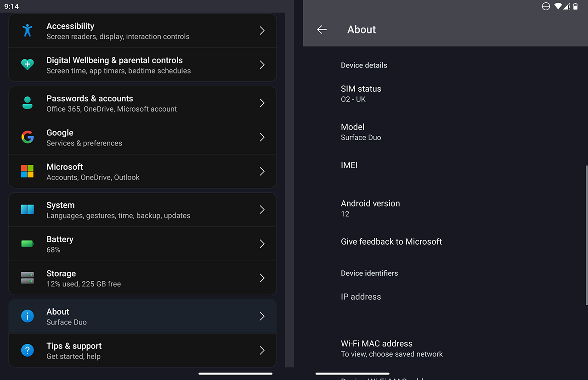This screenshot has height=380, width=588.
Task: Tap the cellular signal status icon
Action: (566, 6)
